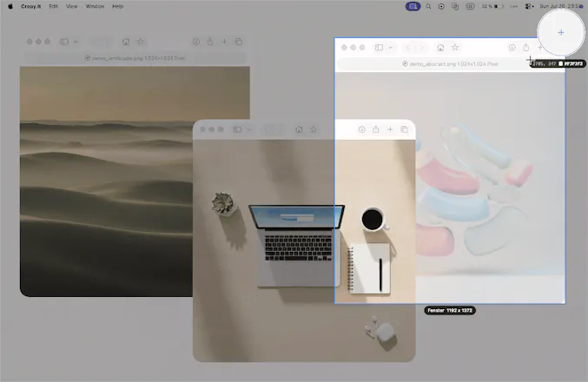Viewport: 588px width, 382px height.
Task: Click Share icon in desk-photo window
Action: point(376,129)
